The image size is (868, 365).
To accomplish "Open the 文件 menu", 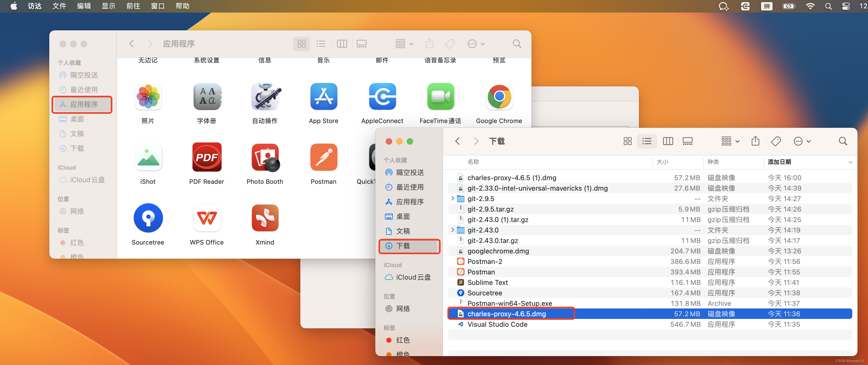I will point(59,6).
